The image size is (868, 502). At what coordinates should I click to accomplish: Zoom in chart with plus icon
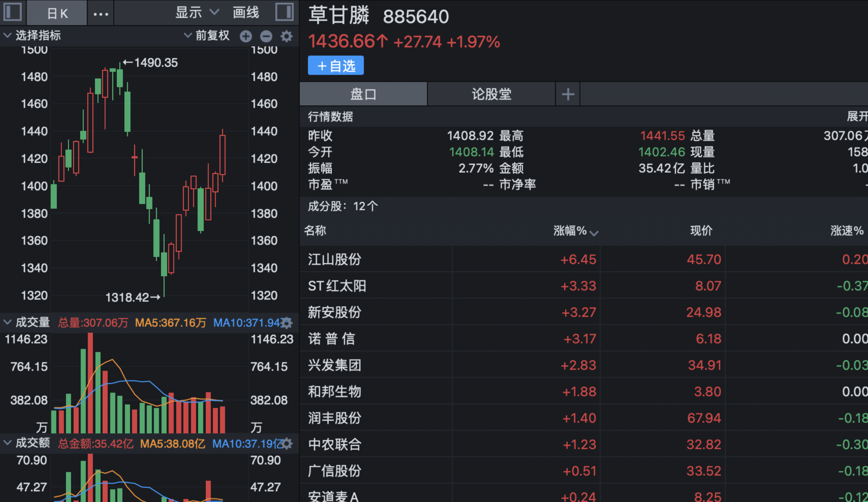[246, 37]
